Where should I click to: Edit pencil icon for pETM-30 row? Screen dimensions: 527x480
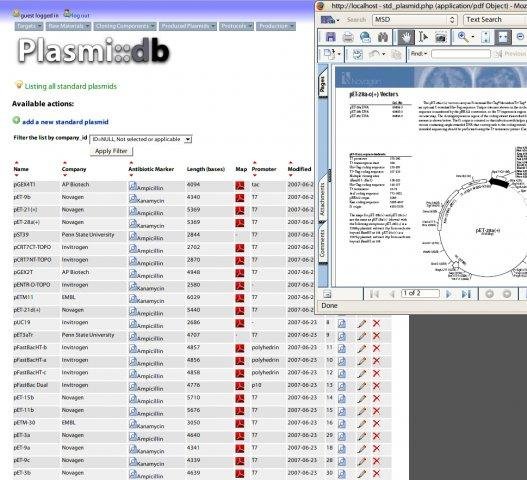coord(362,424)
